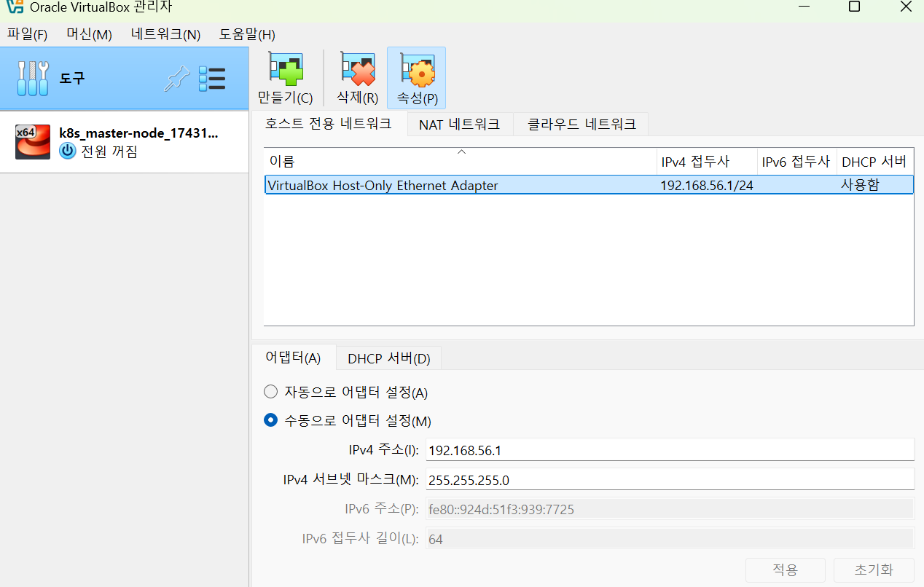Image resolution: width=924 pixels, height=587 pixels.
Task: Maximize the VirtualBox window
Action: [x=854, y=7]
